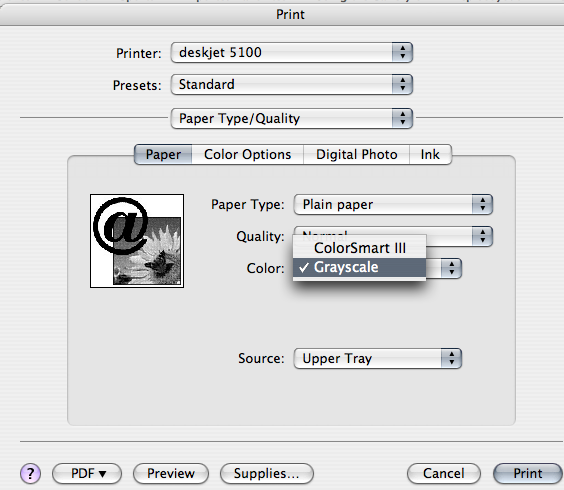Click the Paper Type stepper arrows
Viewport: 564px width, 490px height.
coord(482,205)
